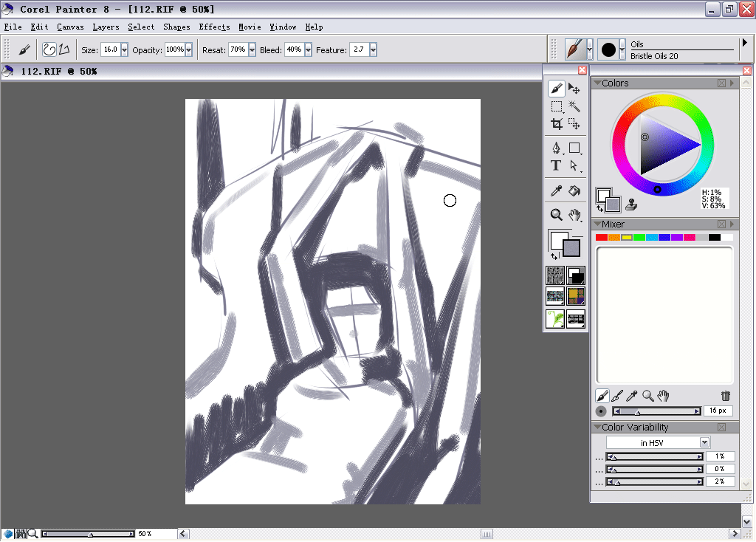The image size is (756, 542).
Task: Toggle the clone color stamp button
Action: pyautogui.click(x=631, y=205)
